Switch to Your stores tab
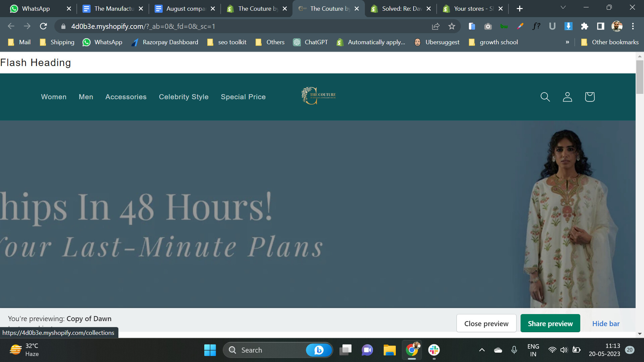 point(473,9)
